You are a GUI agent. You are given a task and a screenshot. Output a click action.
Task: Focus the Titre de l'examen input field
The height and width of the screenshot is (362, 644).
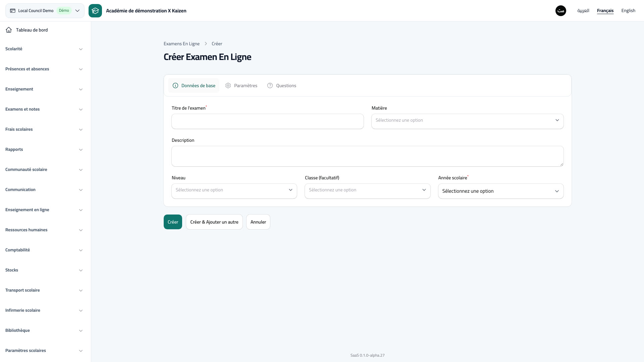point(267,121)
